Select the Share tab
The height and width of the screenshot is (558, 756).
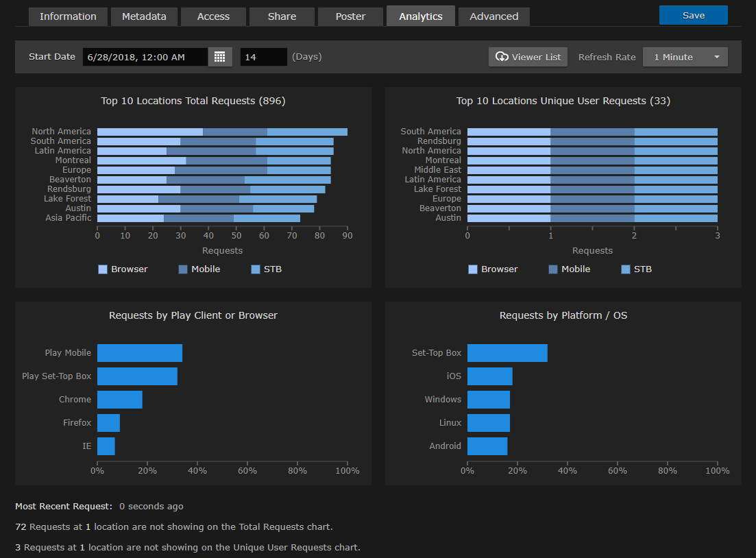pyautogui.click(x=282, y=16)
